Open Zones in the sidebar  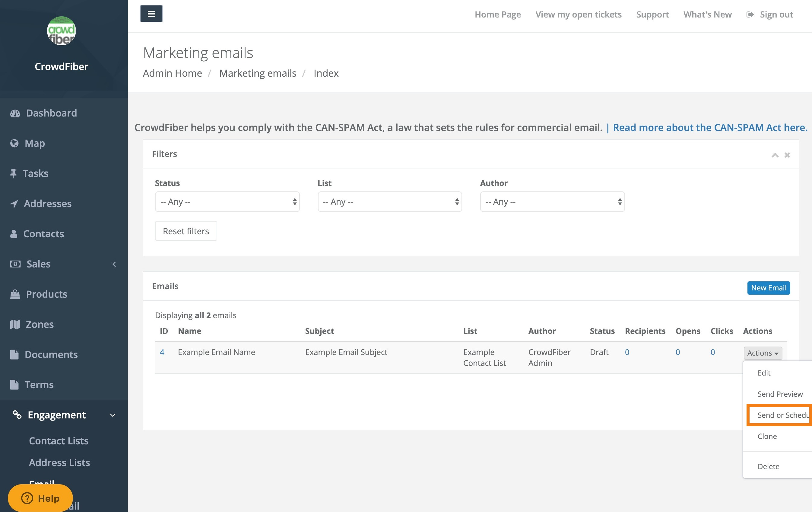pyautogui.click(x=15, y=324)
